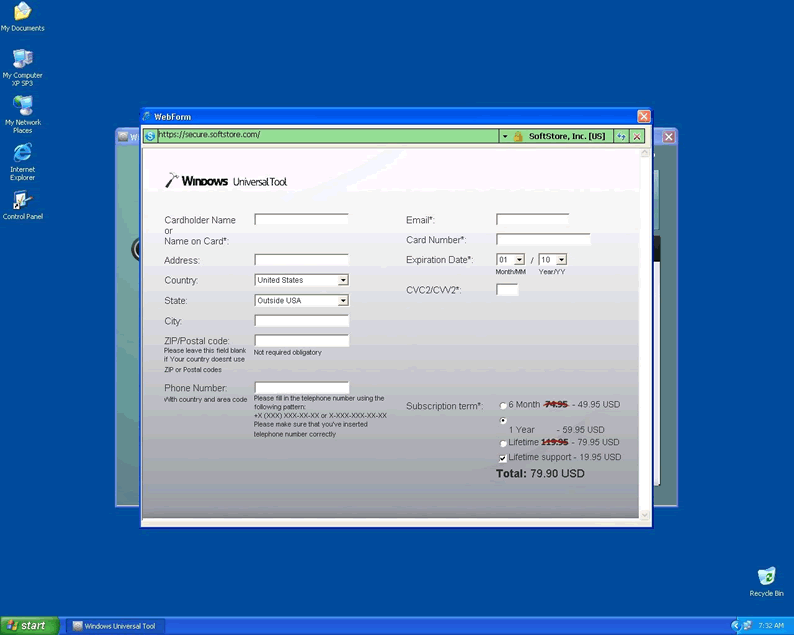
Task: Open the Control Panel desktop icon
Action: coord(22,201)
